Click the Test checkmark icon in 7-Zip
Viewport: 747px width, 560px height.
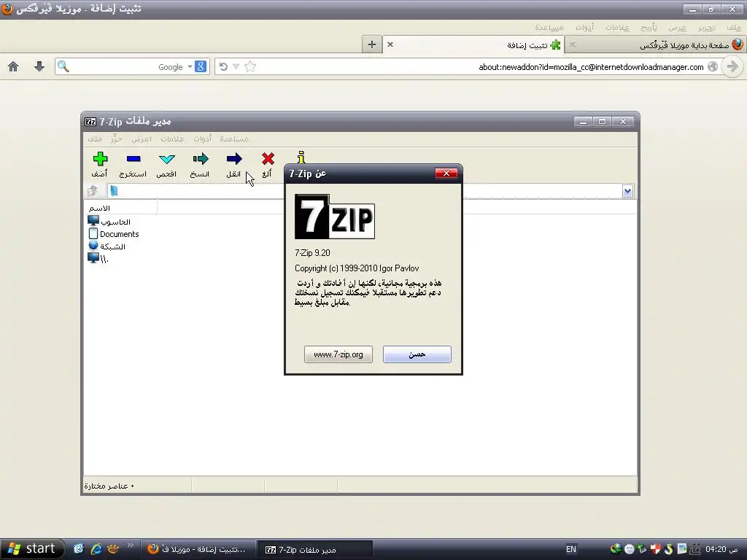pos(167,159)
